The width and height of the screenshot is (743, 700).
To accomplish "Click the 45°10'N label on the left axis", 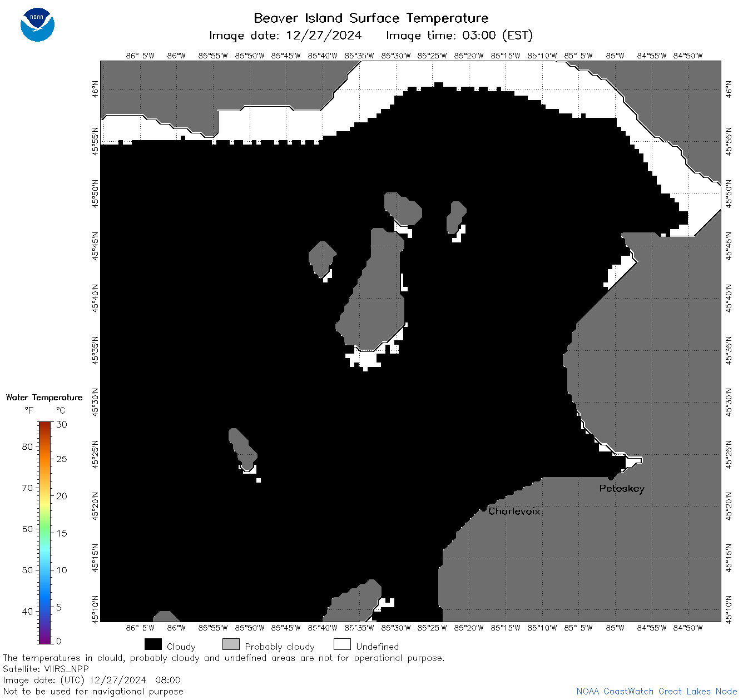I will click(x=95, y=610).
